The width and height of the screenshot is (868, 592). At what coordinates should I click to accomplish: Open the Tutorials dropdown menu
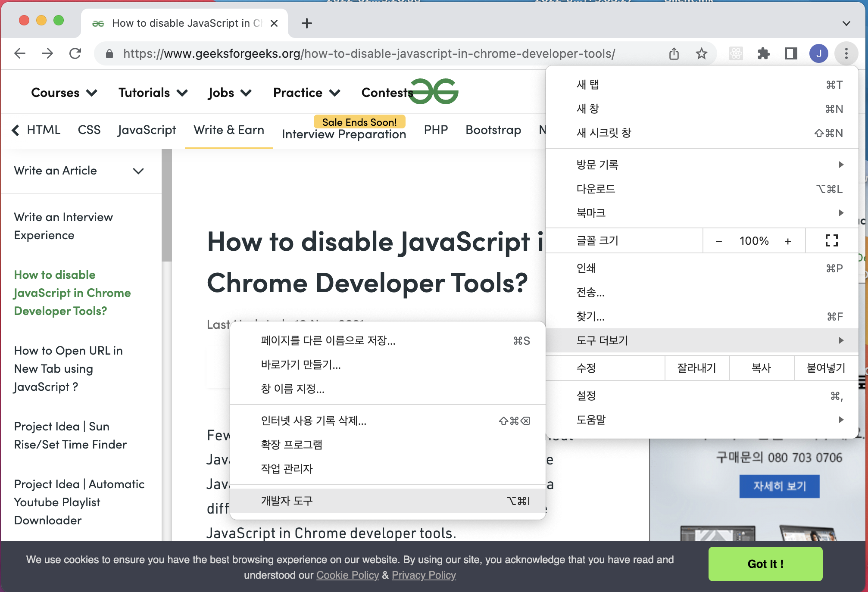153,93
